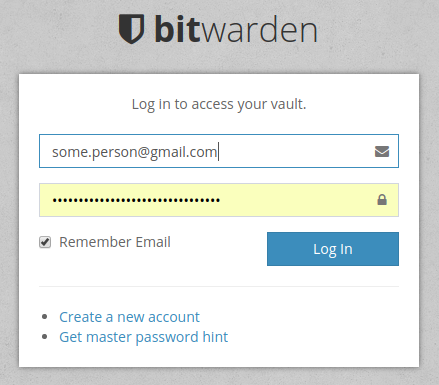
Task: Focus the master password field
Action: click(x=219, y=200)
